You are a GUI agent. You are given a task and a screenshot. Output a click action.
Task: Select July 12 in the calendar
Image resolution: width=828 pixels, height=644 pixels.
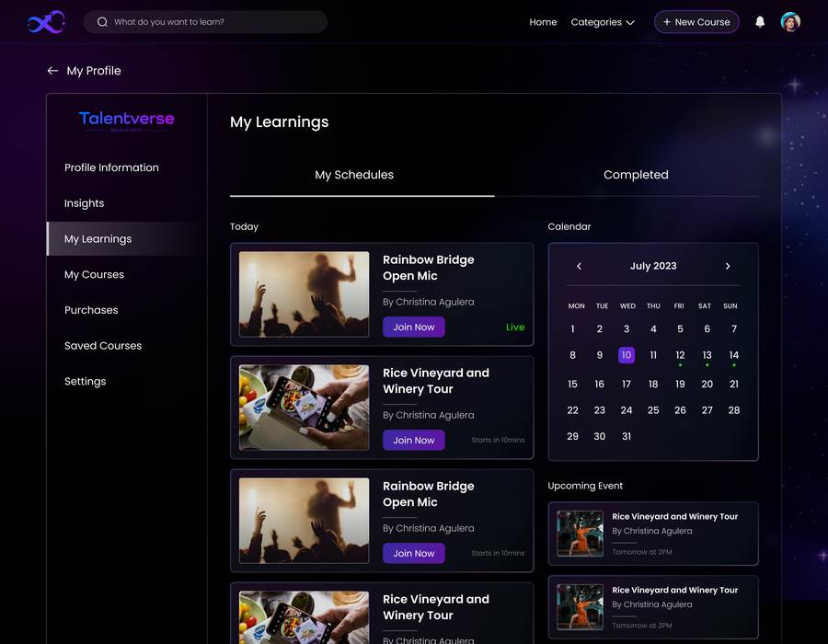tap(680, 355)
